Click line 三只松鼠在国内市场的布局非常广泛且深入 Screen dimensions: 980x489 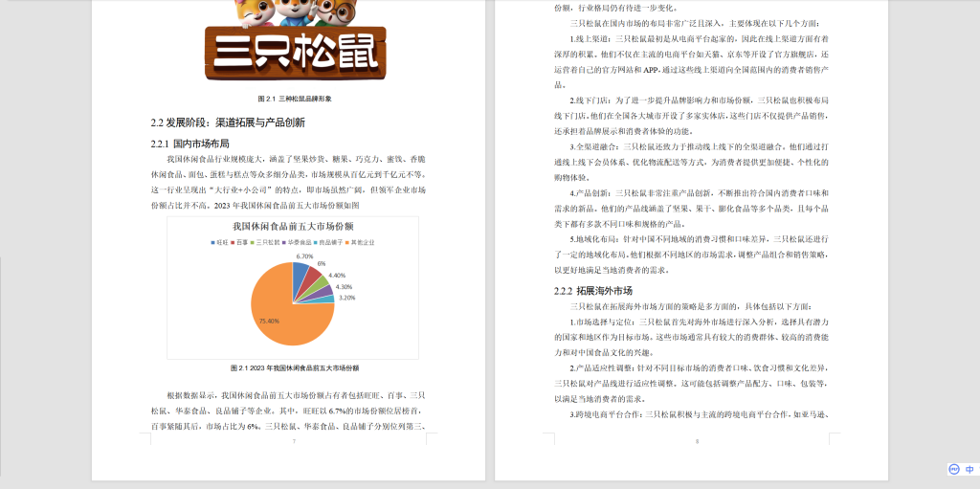point(695,24)
